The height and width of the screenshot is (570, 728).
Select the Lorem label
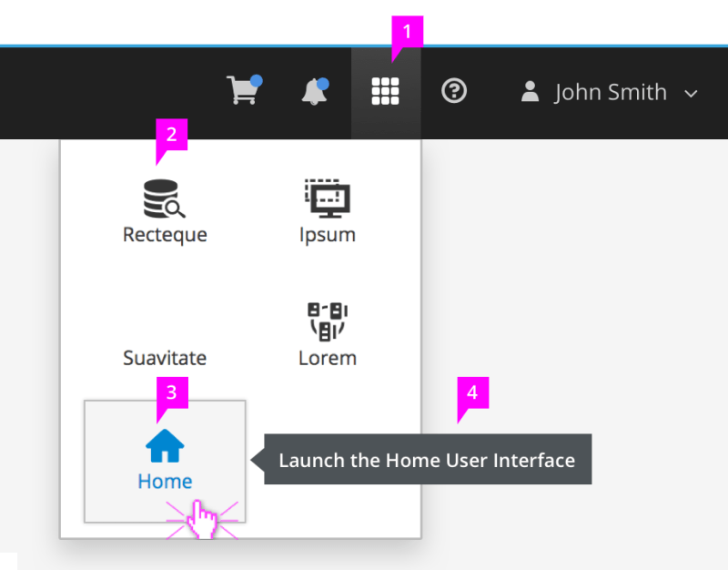(328, 358)
